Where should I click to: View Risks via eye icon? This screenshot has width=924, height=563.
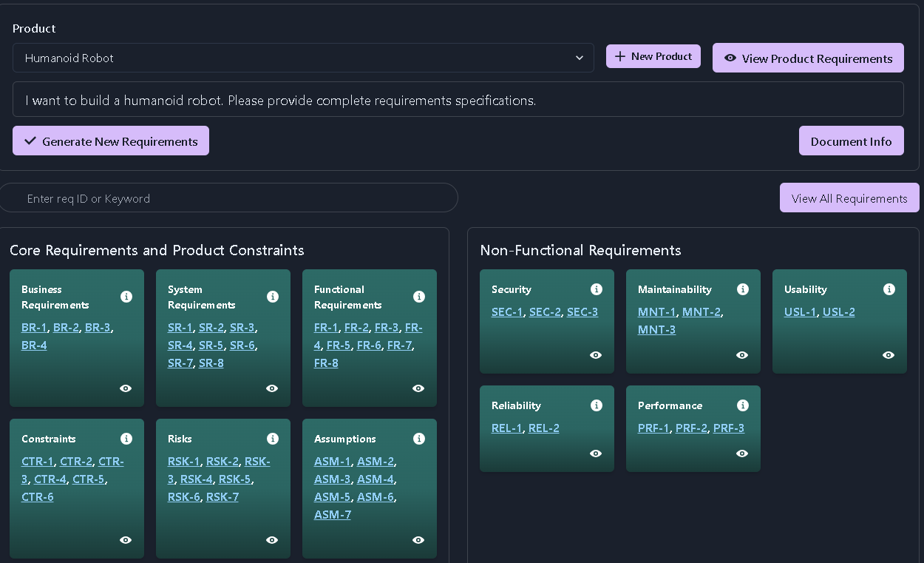[x=272, y=540]
